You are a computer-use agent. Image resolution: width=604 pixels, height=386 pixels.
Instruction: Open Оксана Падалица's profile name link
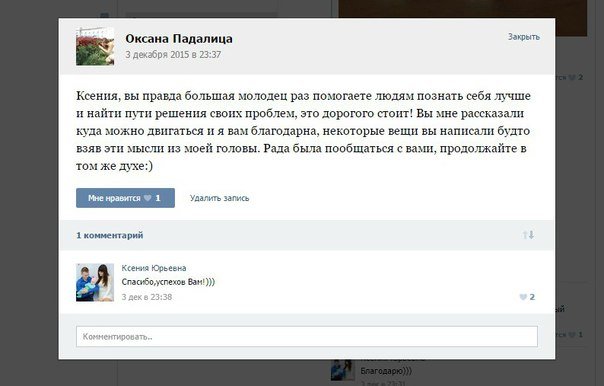[x=179, y=39]
